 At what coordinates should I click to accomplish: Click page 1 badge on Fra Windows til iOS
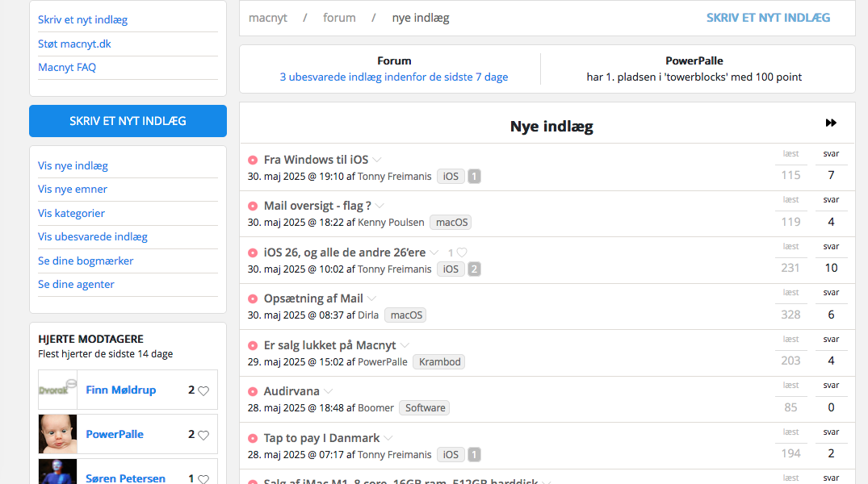coord(474,177)
